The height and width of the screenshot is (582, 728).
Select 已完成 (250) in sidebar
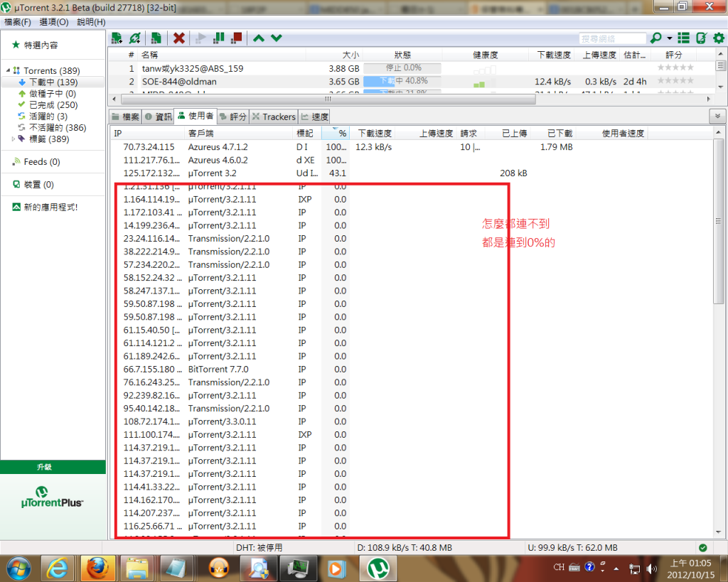tap(53, 105)
